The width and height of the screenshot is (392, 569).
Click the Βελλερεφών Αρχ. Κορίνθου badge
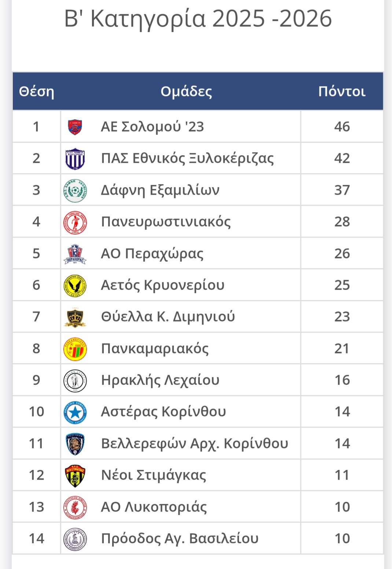click(x=75, y=444)
